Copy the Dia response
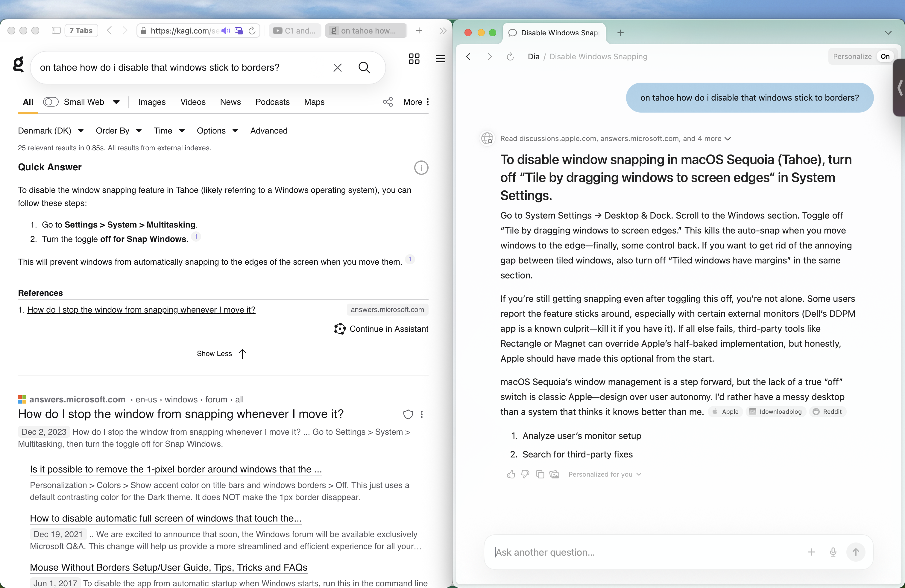Image resolution: width=905 pixels, height=588 pixels. coord(540,474)
